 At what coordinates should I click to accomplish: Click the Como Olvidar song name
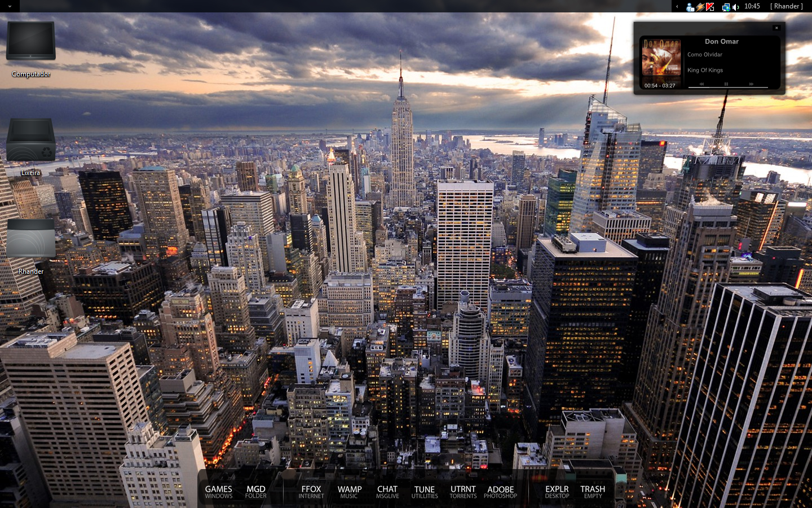coord(705,55)
